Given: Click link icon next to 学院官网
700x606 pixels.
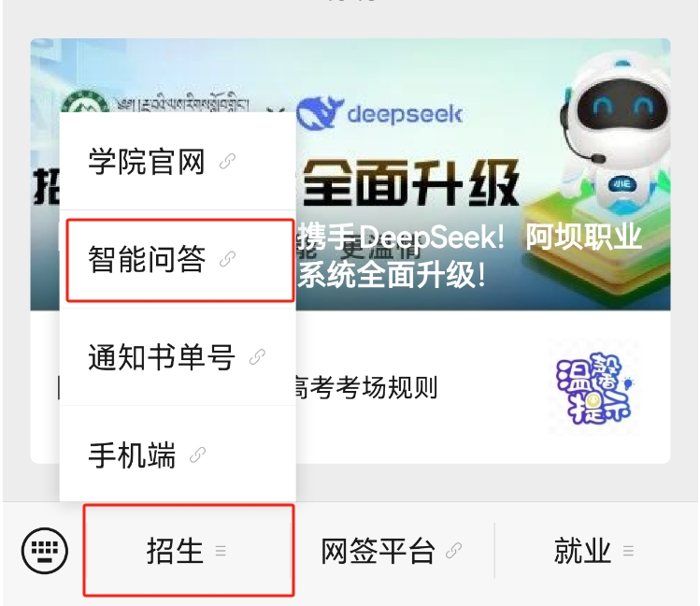Looking at the screenshot, I should tap(228, 161).
